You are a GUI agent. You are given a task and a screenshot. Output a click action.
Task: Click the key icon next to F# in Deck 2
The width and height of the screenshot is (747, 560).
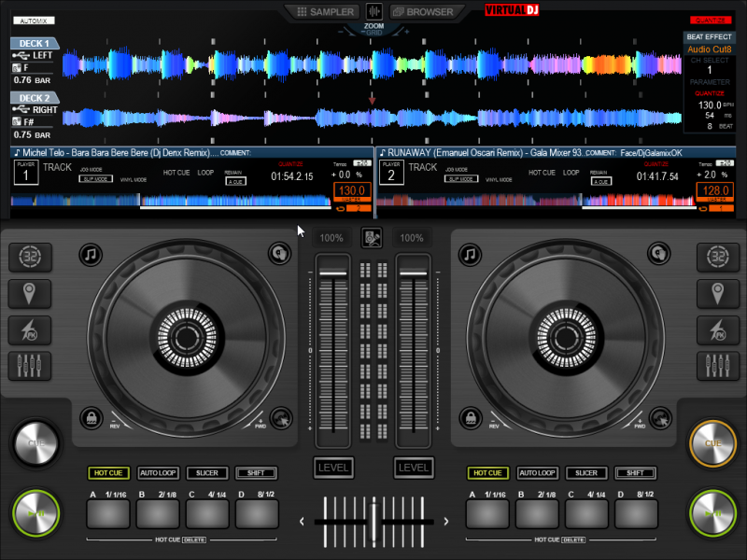point(17,122)
